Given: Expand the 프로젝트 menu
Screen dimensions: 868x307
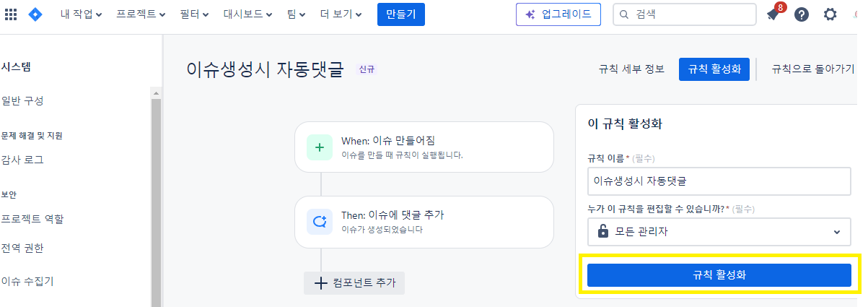Looking at the screenshot, I should (141, 14).
